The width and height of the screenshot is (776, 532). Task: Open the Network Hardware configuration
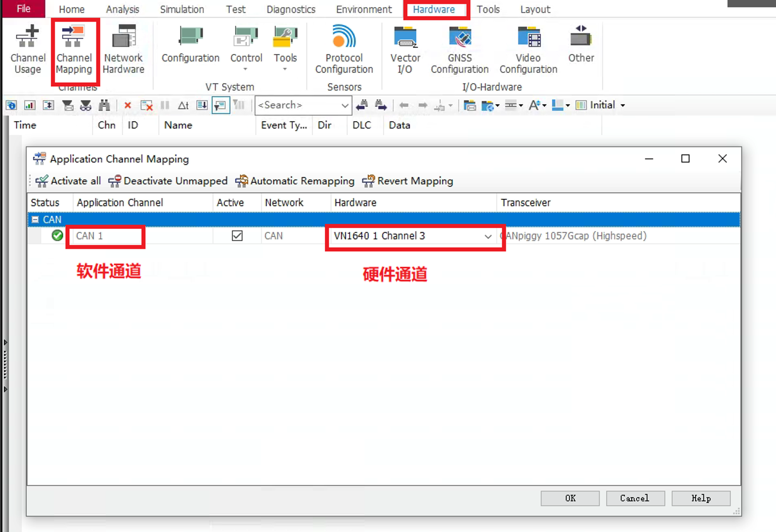(x=123, y=49)
